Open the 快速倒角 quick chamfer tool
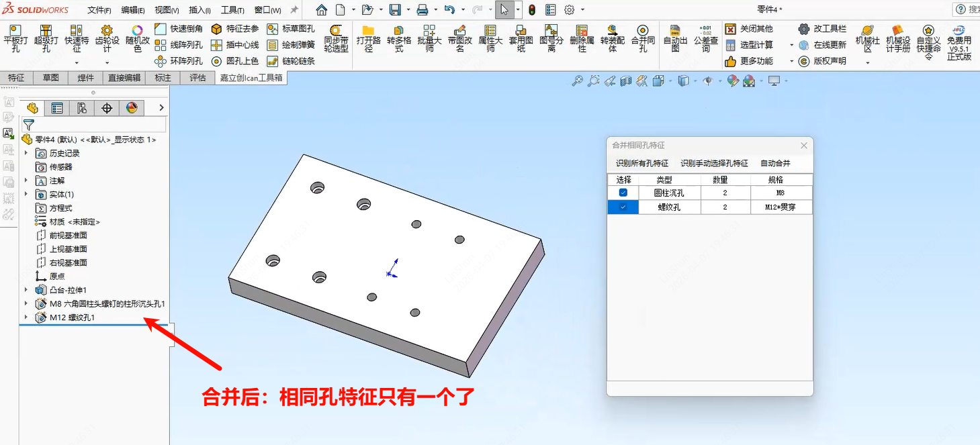This screenshot has height=445, width=980. coord(179,29)
